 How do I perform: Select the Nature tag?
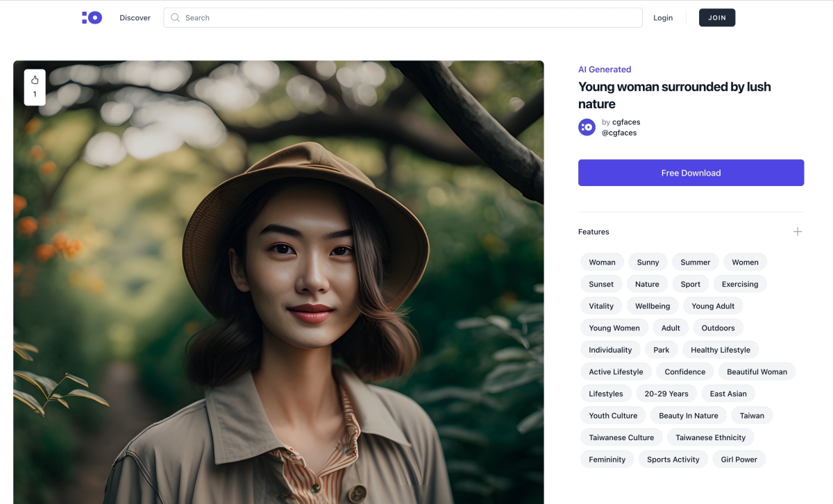647,284
